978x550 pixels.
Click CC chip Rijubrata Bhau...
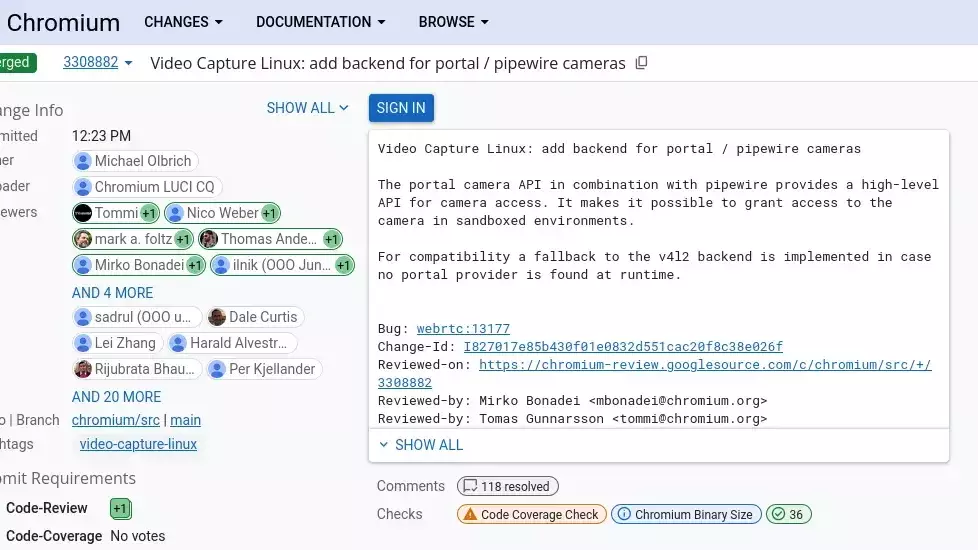137,369
